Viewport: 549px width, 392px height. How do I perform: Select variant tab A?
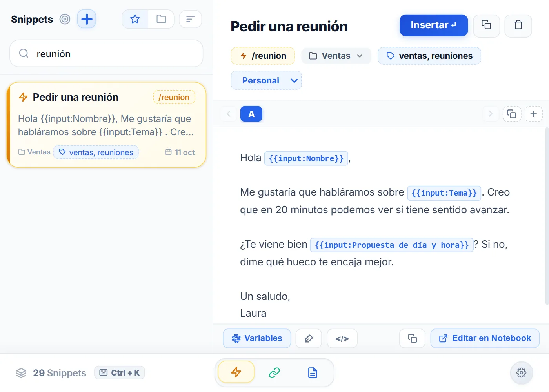click(x=251, y=114)
